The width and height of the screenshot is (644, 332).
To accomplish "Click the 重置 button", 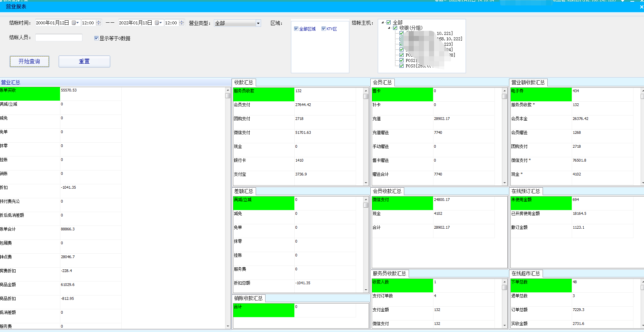I will [x=84, y=61].
